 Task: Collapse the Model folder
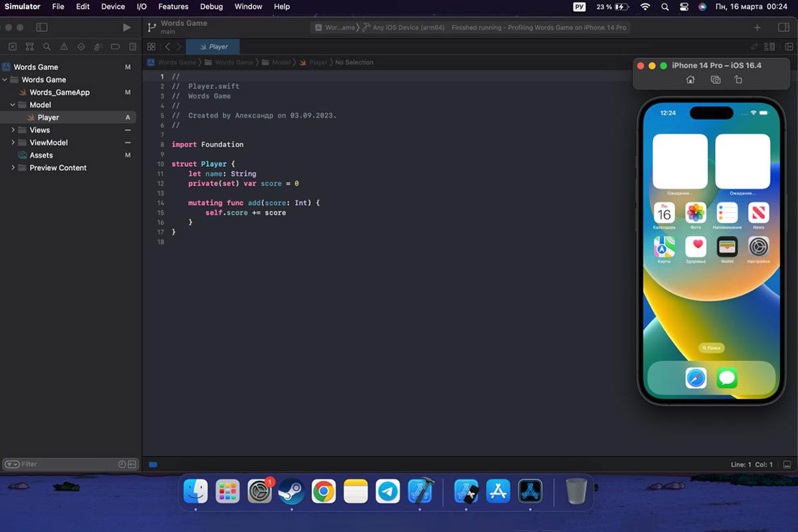(x=13, y=105)
